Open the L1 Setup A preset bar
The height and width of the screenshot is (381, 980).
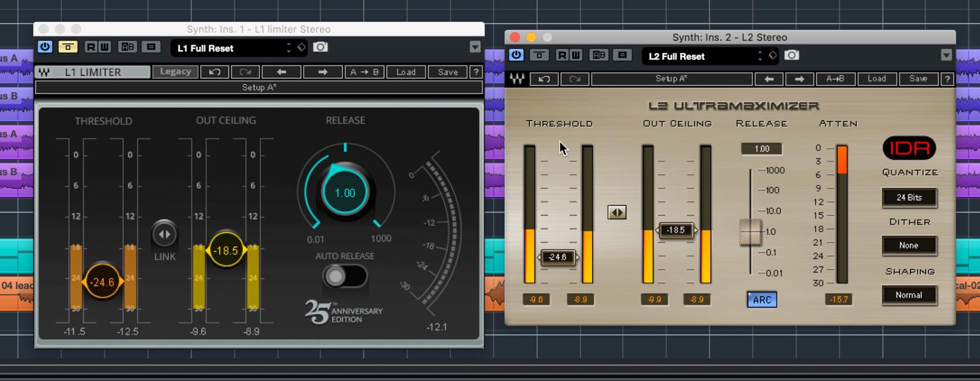259,87
